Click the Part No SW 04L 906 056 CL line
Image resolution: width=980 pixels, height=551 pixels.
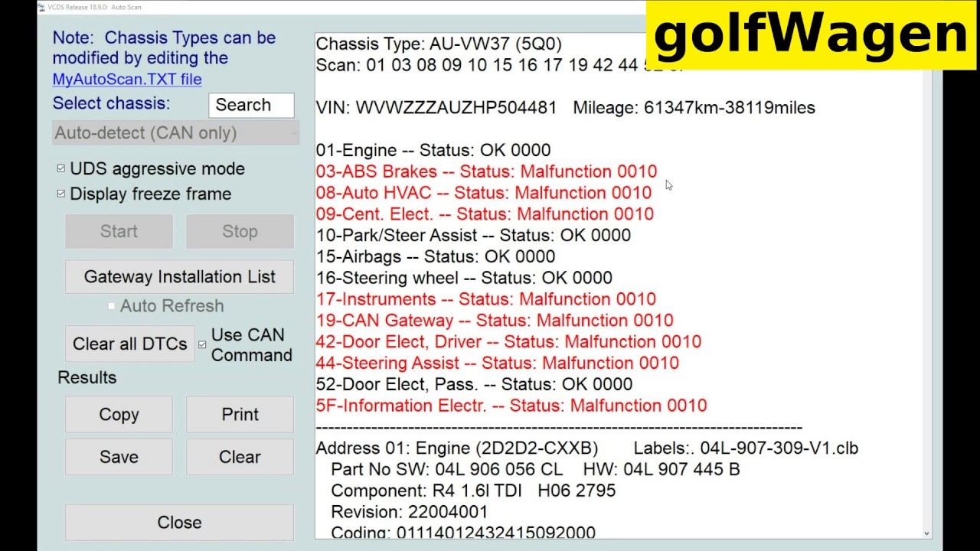coord(446,469)
